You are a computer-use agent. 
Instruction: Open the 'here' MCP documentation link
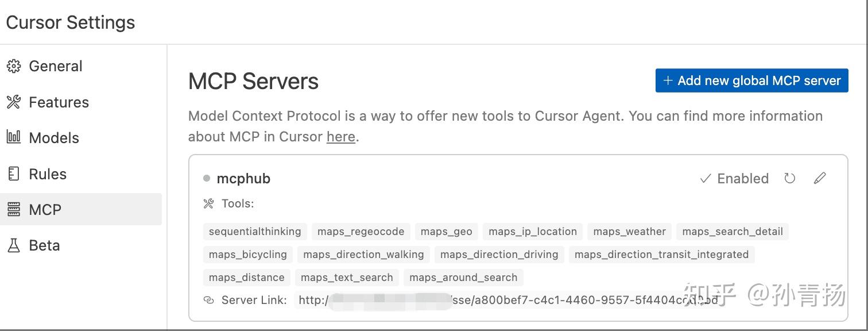(340, 137)
